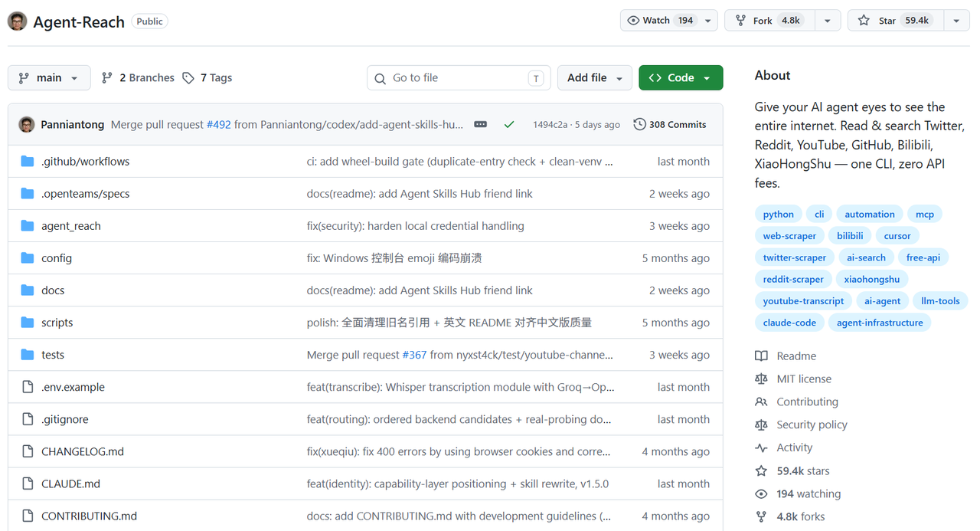Click the agent_reach folder icon
The width and height of the screenshot is (980, 531).
28,225
